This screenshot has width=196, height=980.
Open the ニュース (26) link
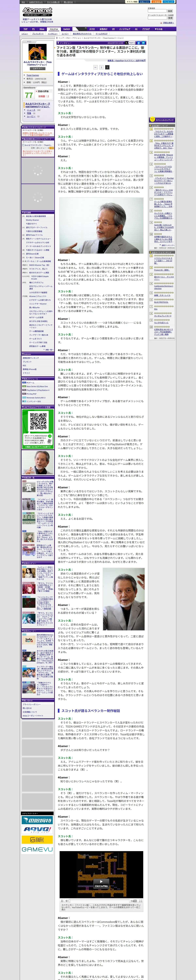[31, 110]
